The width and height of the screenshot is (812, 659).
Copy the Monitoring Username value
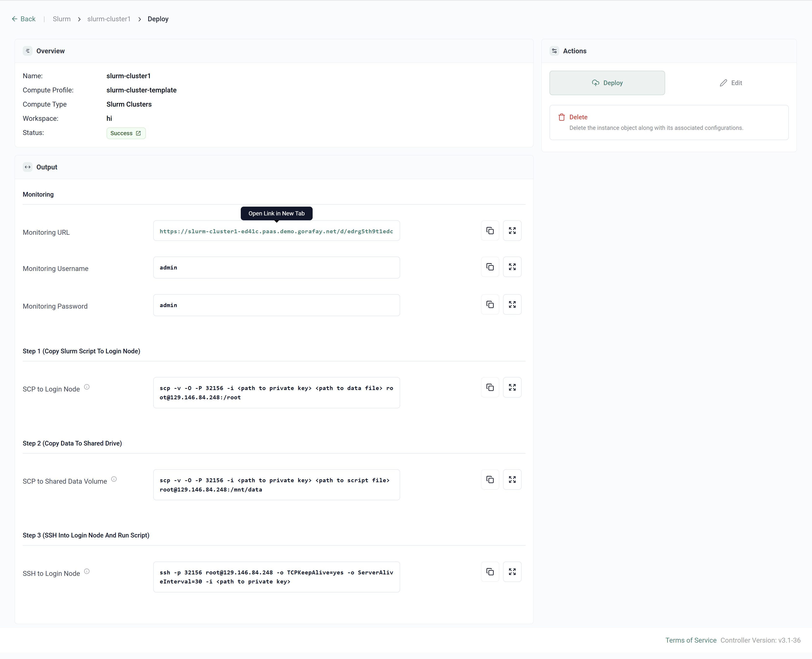[490, 267]
